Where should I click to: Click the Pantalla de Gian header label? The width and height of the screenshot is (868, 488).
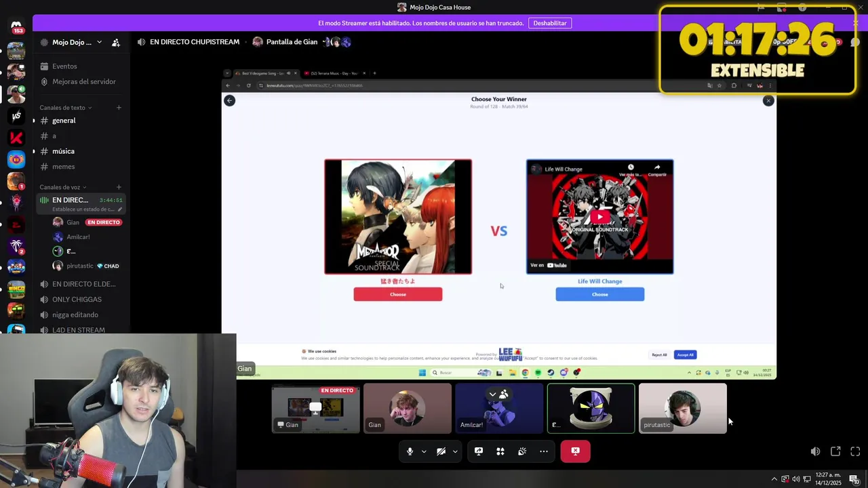coord(292,42)
